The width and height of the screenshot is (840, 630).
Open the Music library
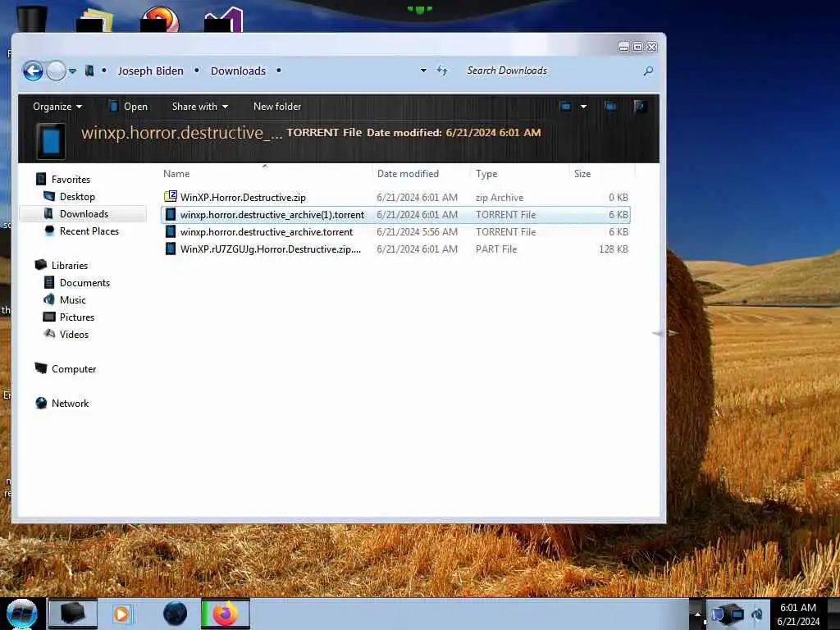click(64, 299)
